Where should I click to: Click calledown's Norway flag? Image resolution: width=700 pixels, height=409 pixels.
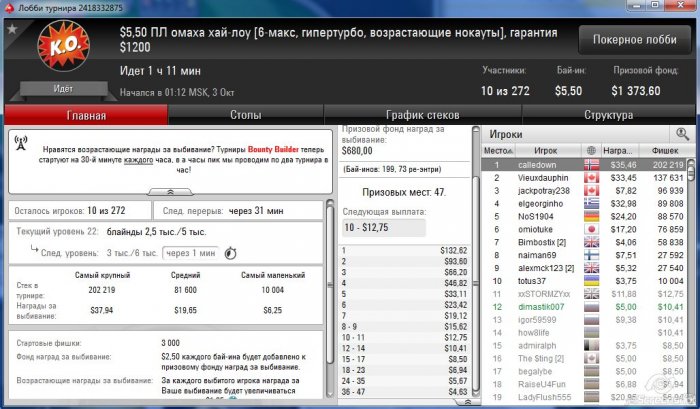[x=592, y=165]
